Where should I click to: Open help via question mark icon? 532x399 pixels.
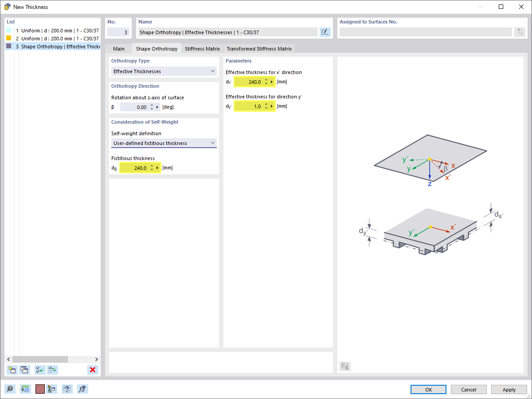[x=9, y=389]
